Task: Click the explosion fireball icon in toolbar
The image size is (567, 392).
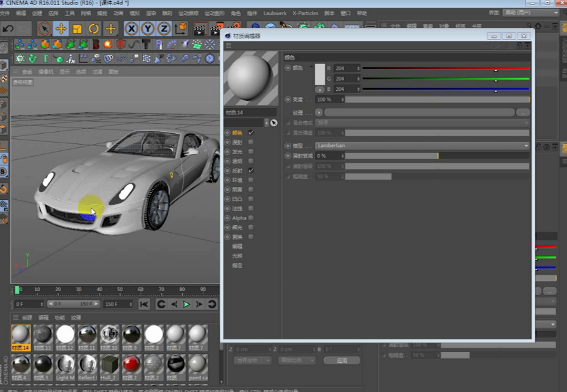Action: point(108,44)
